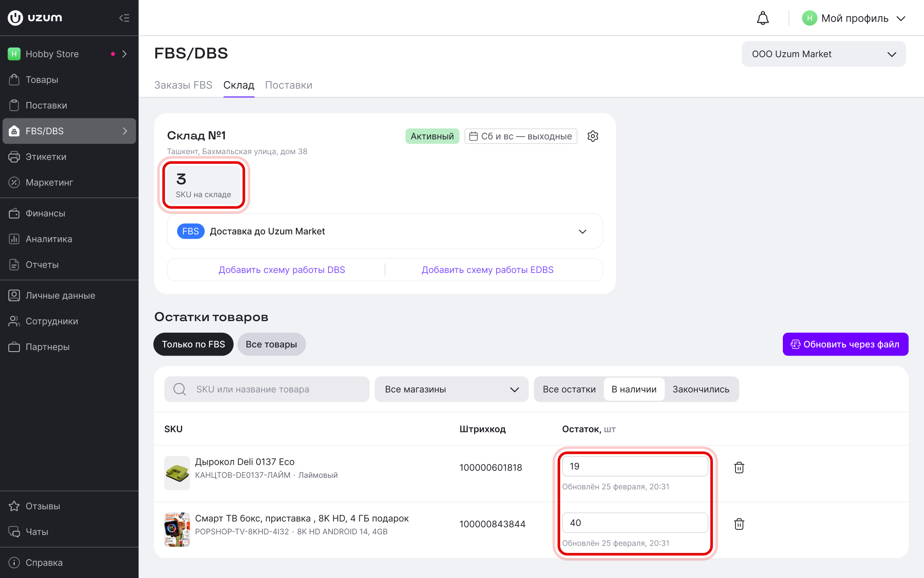Open Аналитика section

coord(69,239)
